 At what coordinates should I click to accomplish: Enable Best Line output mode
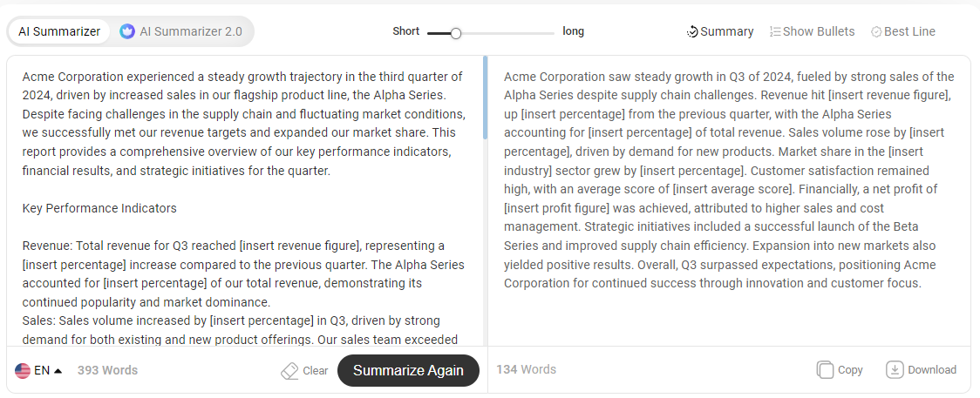coord(903,32)
